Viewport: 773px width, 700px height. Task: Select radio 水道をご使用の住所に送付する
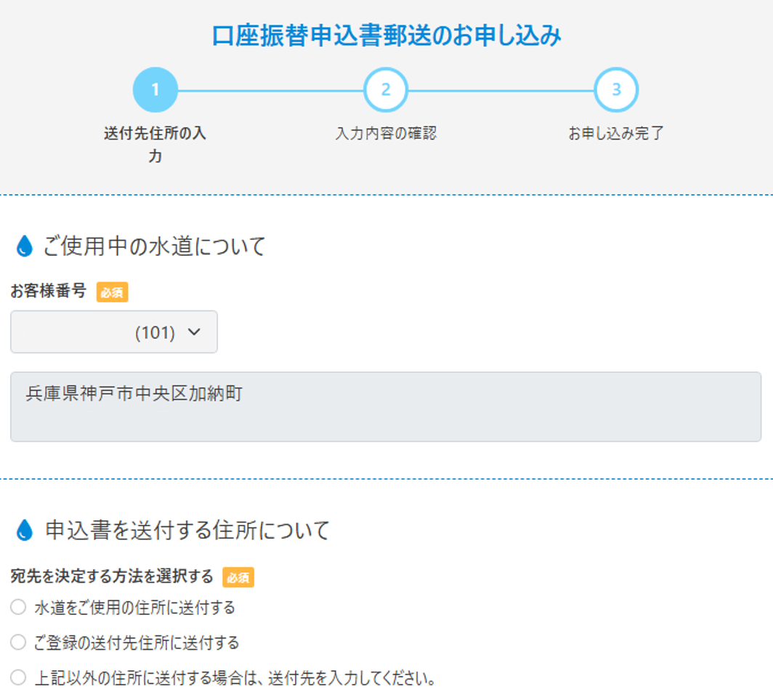click(x=18, y=607)
